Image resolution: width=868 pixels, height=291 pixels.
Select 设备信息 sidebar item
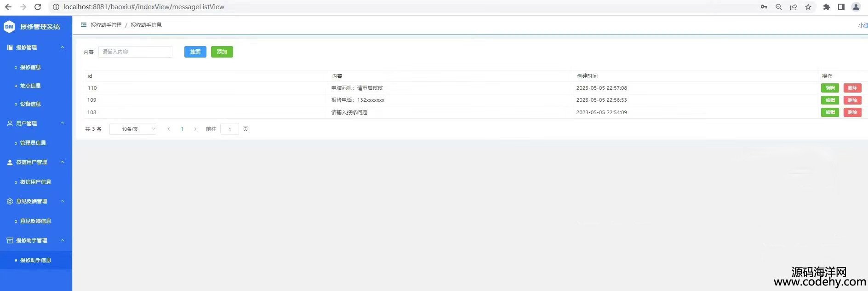click(x=30, y=104)
